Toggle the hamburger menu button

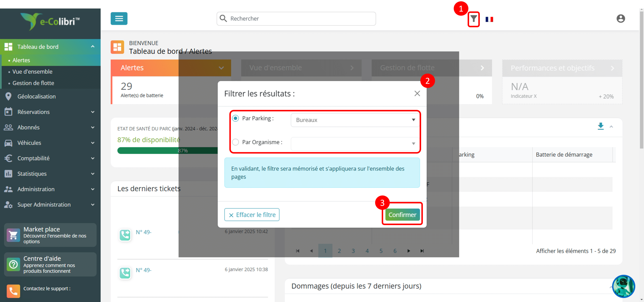[119, 19]
